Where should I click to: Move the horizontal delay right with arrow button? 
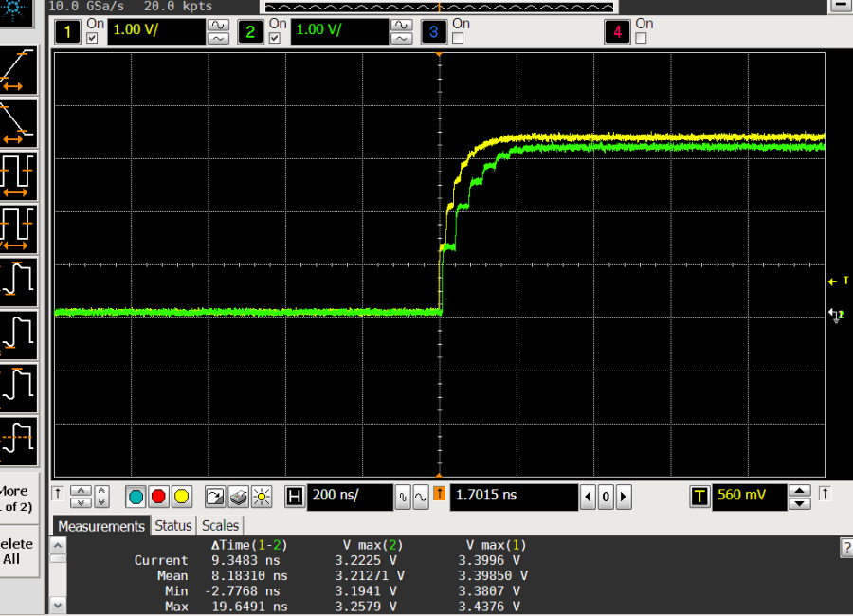[622, 497]
